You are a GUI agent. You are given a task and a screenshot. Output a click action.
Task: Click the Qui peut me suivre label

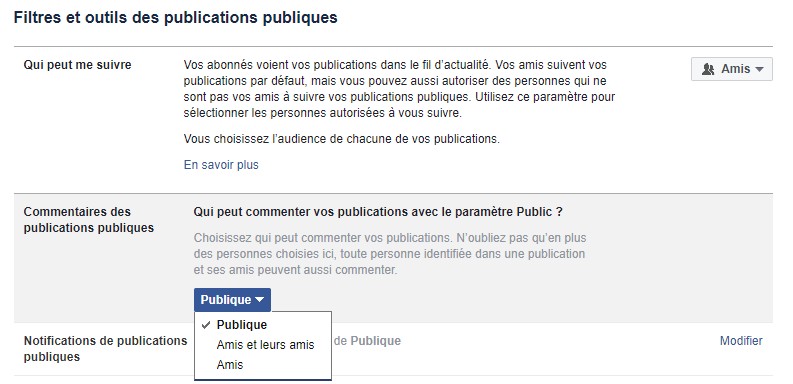coord(77,65)
